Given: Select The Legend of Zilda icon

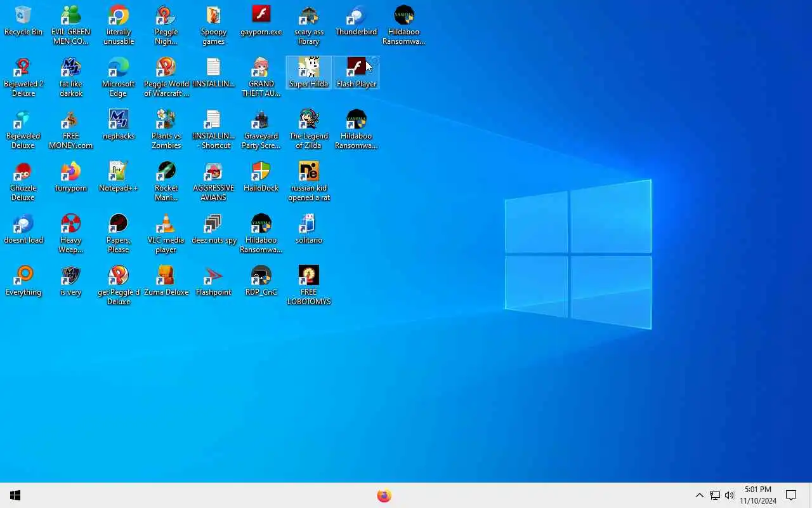Looking at the screenshot, I should pos(309,130).
